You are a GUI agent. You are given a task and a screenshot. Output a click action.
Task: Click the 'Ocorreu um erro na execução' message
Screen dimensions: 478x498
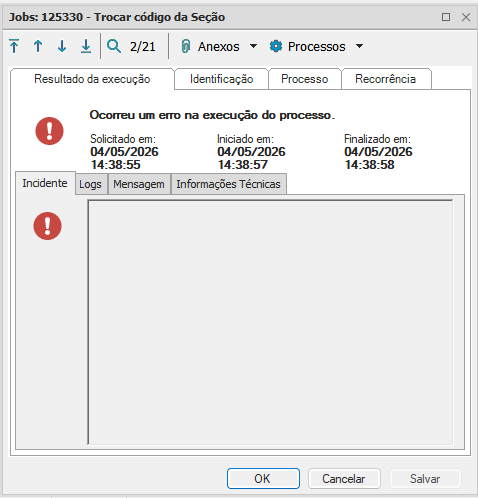pyautogui.click(x=212, y=115)
